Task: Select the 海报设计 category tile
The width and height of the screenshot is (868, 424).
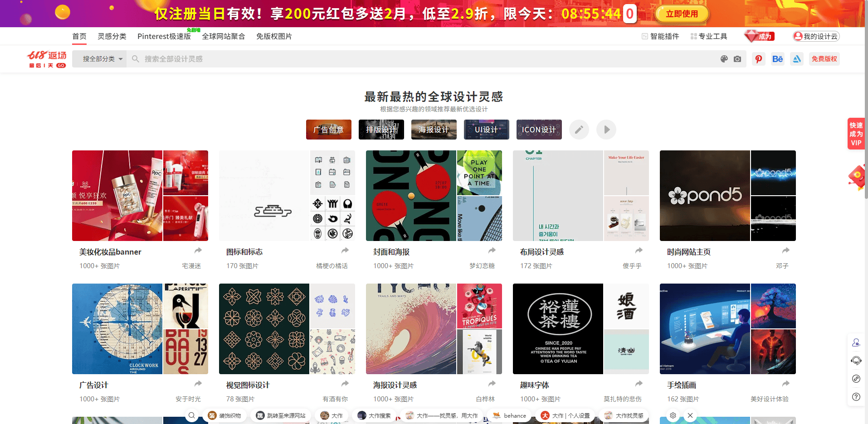Action: (x=434, y=130)
